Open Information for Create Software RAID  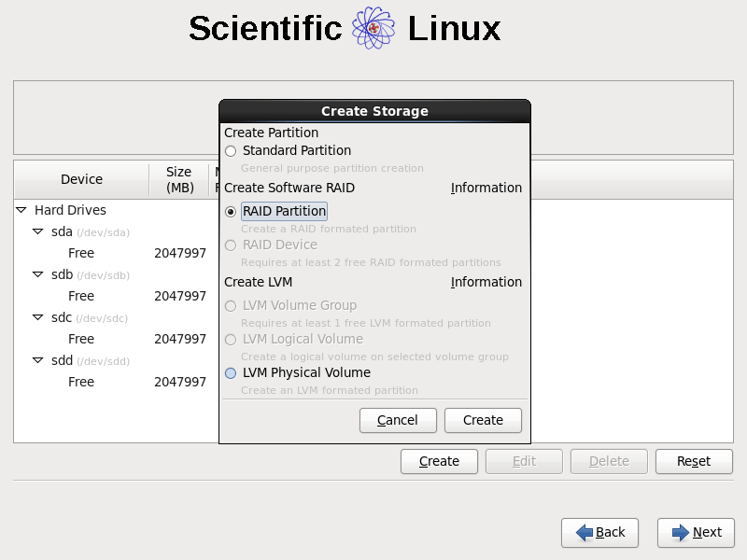point(486,188)
